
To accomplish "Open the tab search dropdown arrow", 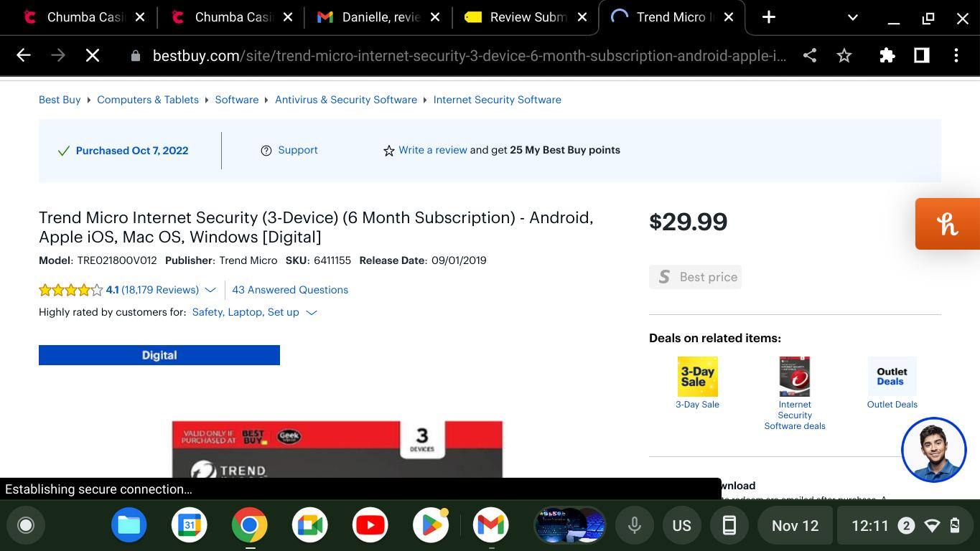I will [852, 17].
